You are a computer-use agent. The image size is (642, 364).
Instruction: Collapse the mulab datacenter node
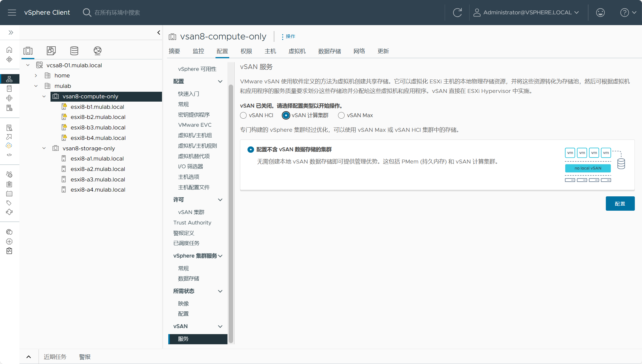[36, 86]
